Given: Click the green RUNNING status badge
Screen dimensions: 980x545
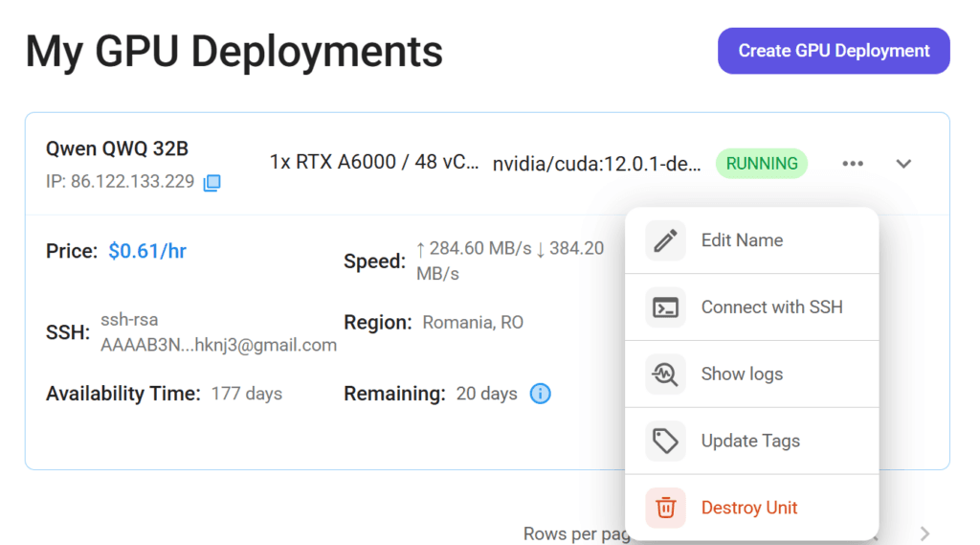Looking at the screenshot, I should click(x=762, y=164).
